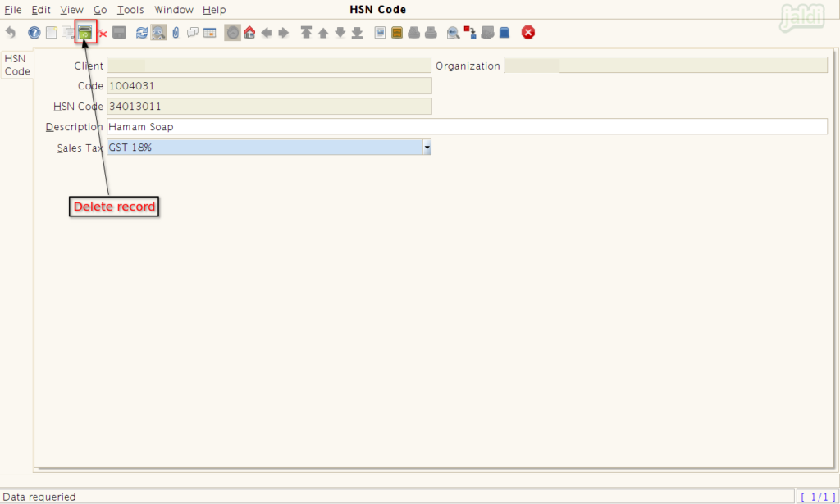This screenshot has width=840, height=504.
Task: Open the Attachment paperclip icon
Action: [x=176, y=33]
